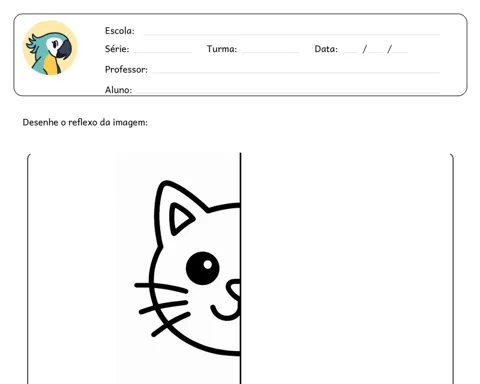Click the Série blank line
This screenshot has width=480, height=384.
tap(163, 52)
